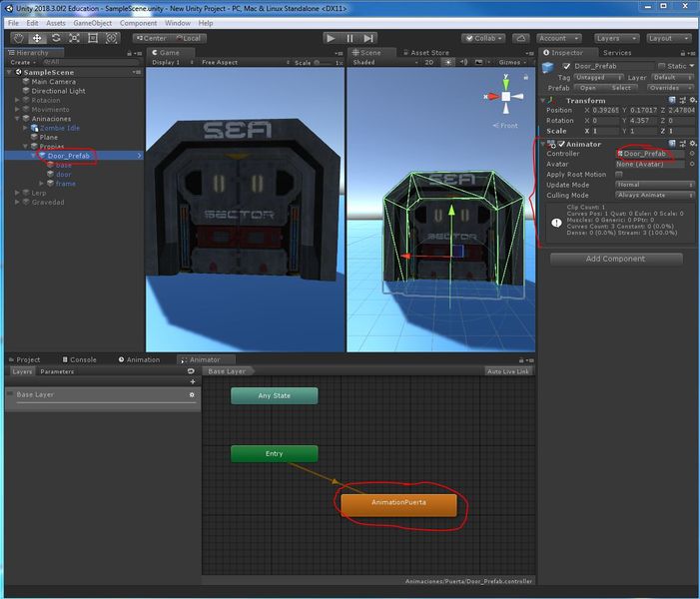Image resolution: width=700 pixels, height=599 pixels.
Task: Toggle Door_Prefab active checkbox
Action: point(566,66)
